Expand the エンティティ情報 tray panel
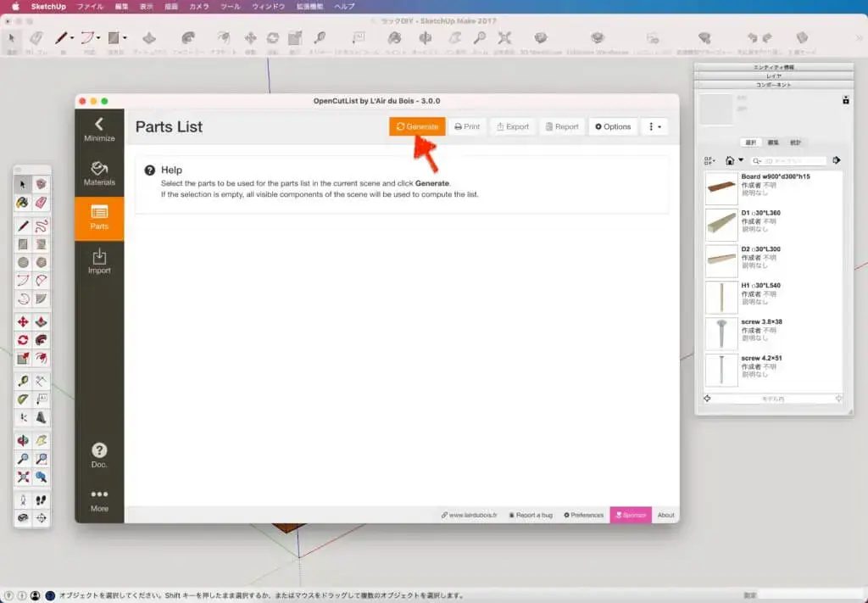Screen dimensions: 868x603 pos(773,67)
